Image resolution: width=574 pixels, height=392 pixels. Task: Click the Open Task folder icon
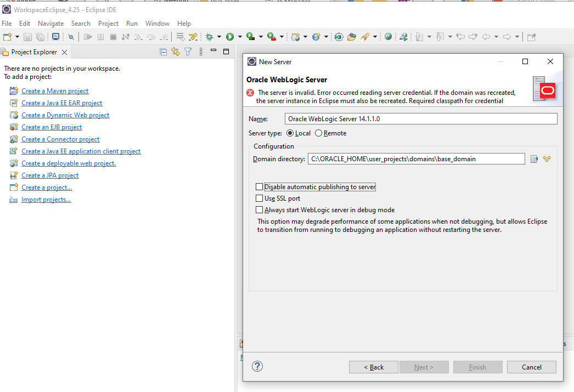(352, 37)
